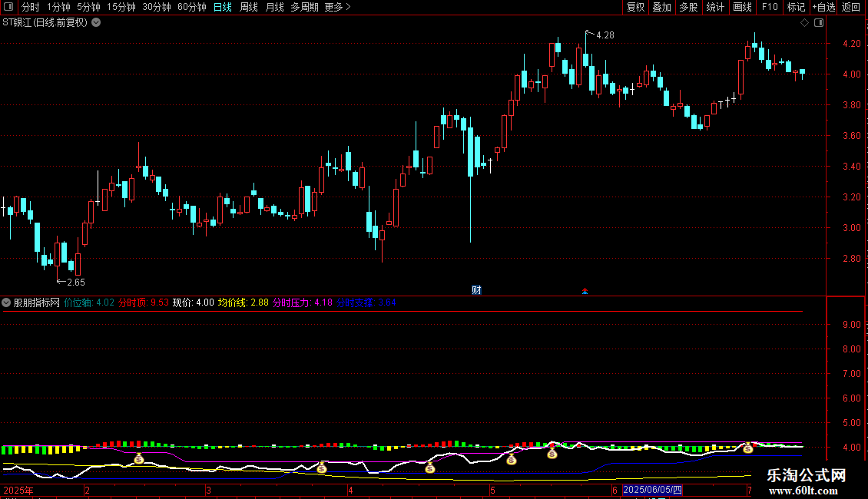The height and width of the screenshot is (499, 868).
Task: Open the 复权 adjustment menu
Action: (635, 7)
